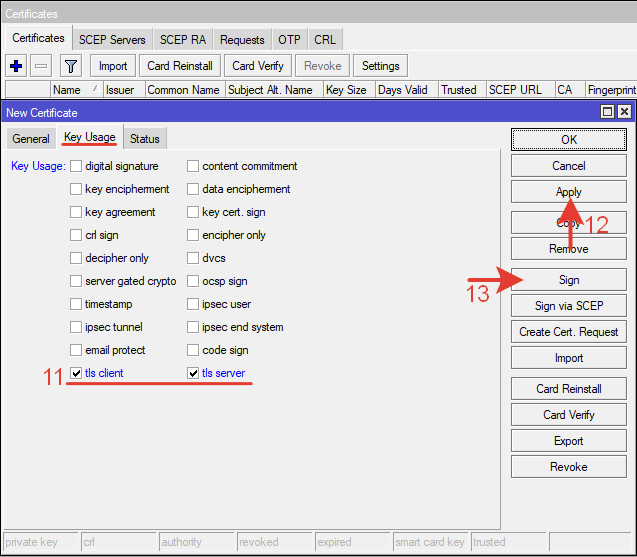Check the key cert. sign option
Image resolution: width=637 pixels, height=557 pixels.
193,212
